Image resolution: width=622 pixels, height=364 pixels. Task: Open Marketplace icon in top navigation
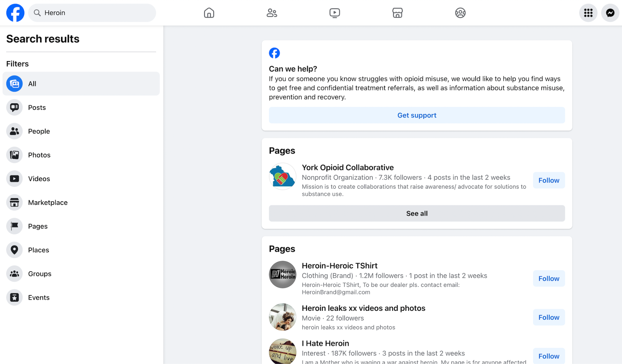tap(397, 13)
